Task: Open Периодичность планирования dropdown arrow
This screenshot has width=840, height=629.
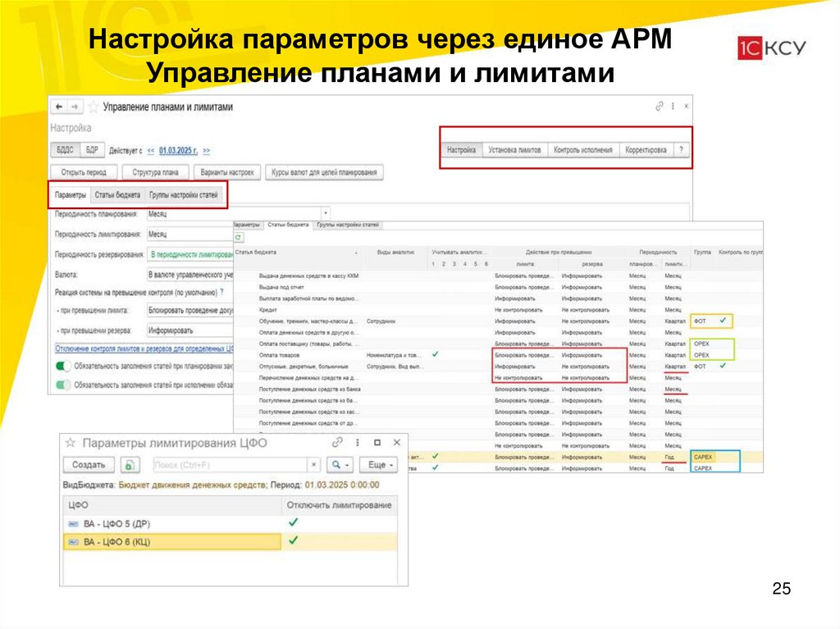Action: click(325, 214)
